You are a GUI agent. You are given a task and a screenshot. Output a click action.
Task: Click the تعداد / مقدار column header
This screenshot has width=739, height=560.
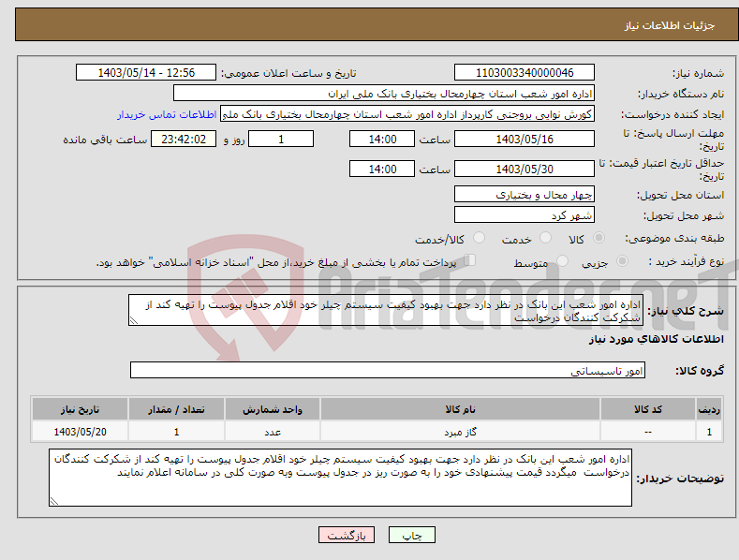[x=176, y=409]
